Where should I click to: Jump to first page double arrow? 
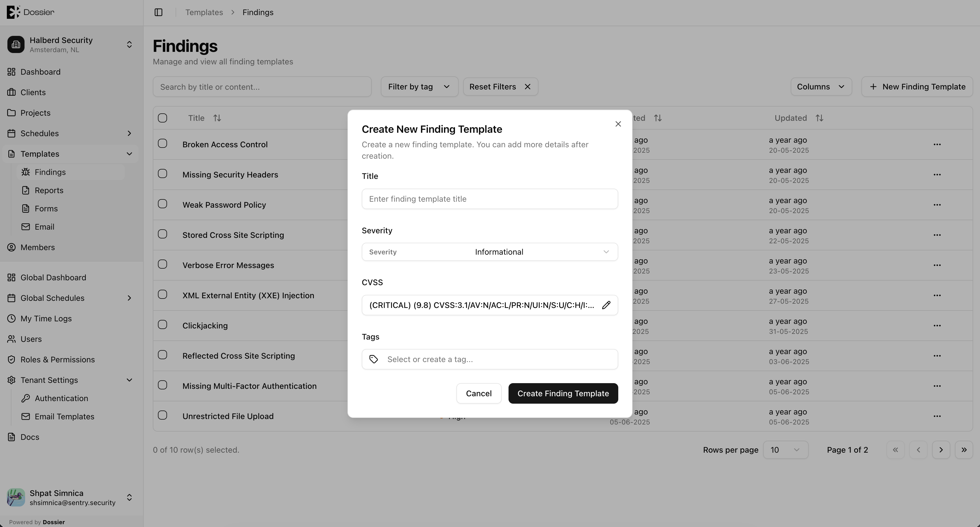point(895,450)
